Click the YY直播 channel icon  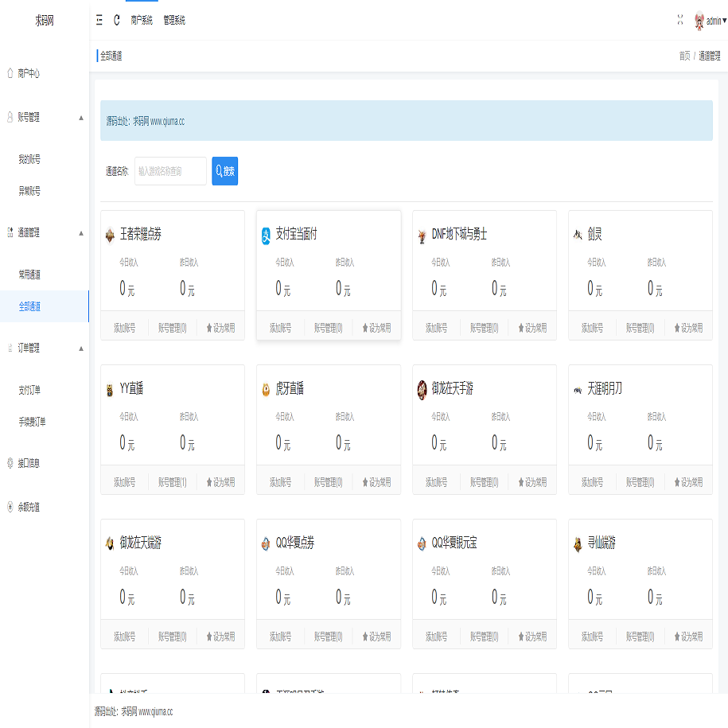point(110,389)
